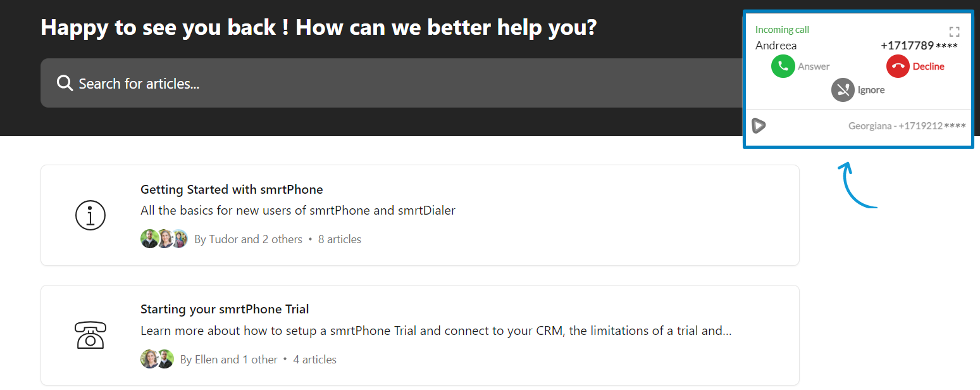Click the info icon for Getting Started
This screenshot has height=390, width=980.
[90, 215]
